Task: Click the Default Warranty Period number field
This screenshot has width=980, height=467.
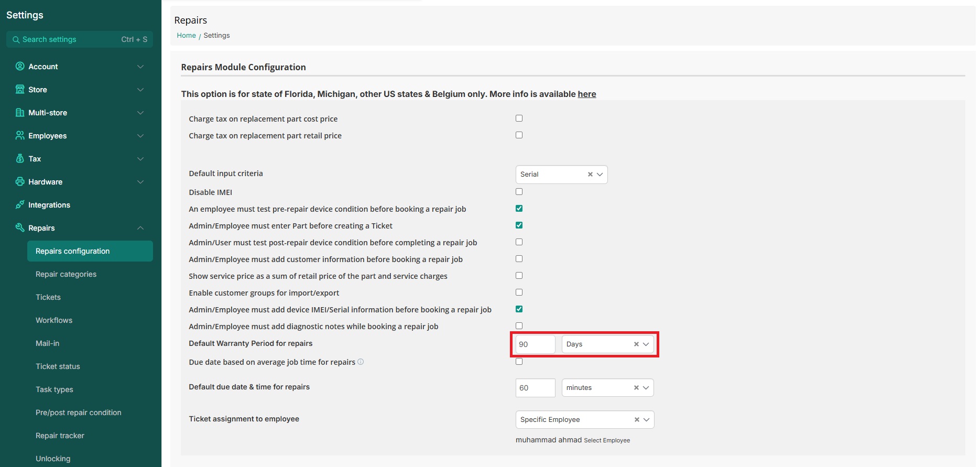Action: coord(535,344)
